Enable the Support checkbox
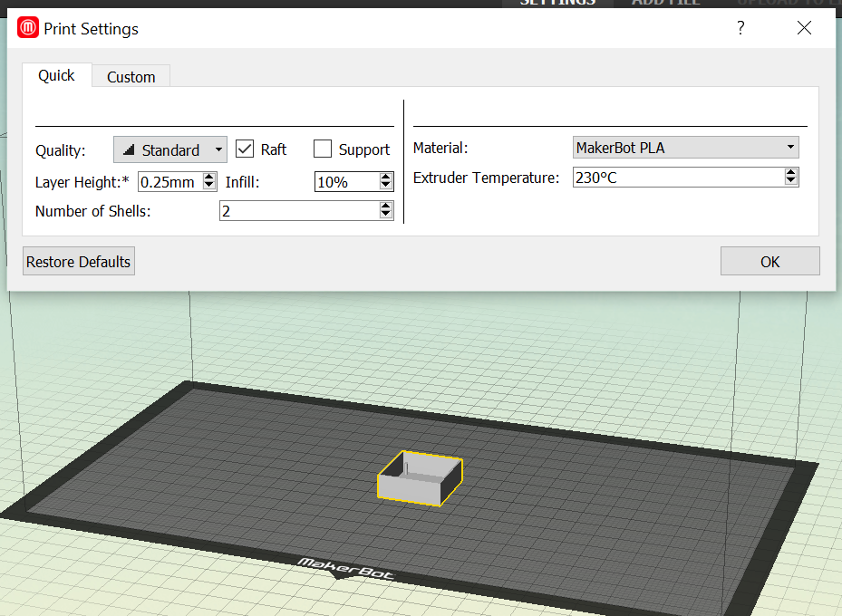 pyautogui.click(x=322, y=149)
